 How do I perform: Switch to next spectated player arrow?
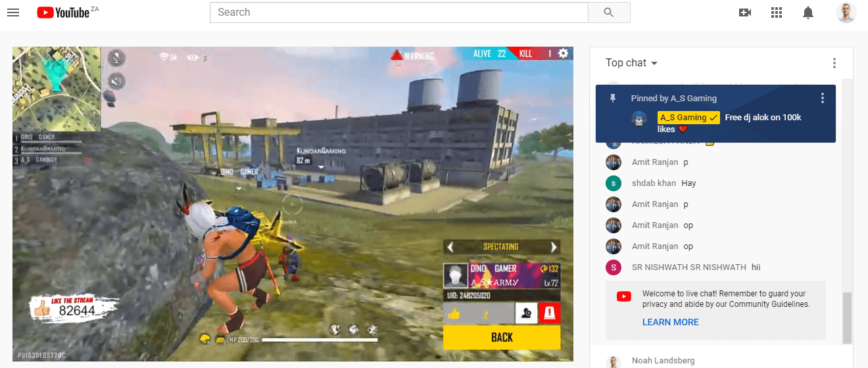click(554, 247)
